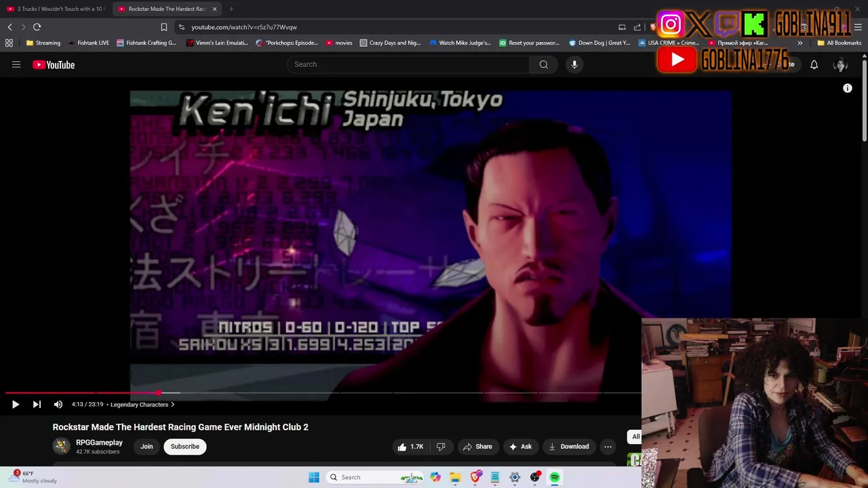Reload the current page
Screen dimensions: 868x488
pyautogui.click(x=37, y=27)
